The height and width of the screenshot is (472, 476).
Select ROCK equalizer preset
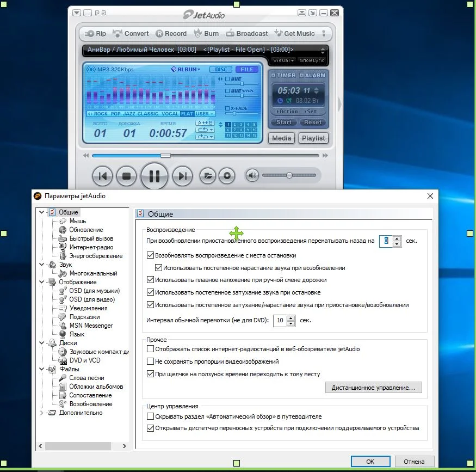[x=101, y=114]
